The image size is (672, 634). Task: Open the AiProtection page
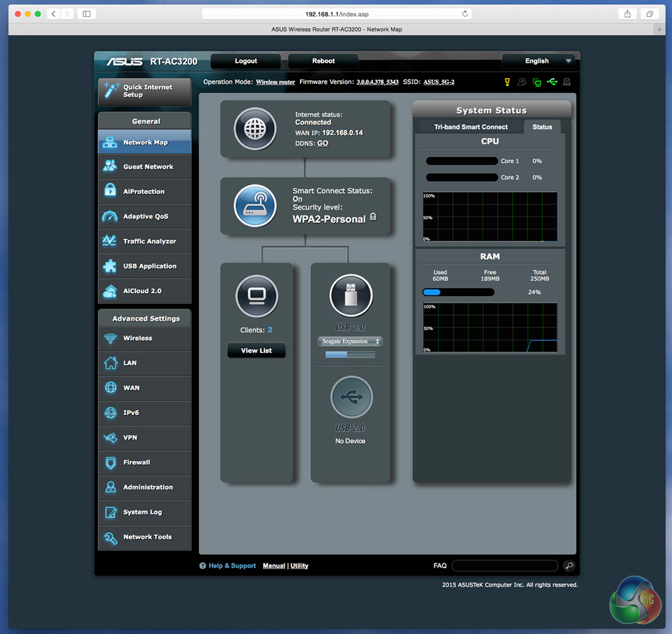point(144,192)
